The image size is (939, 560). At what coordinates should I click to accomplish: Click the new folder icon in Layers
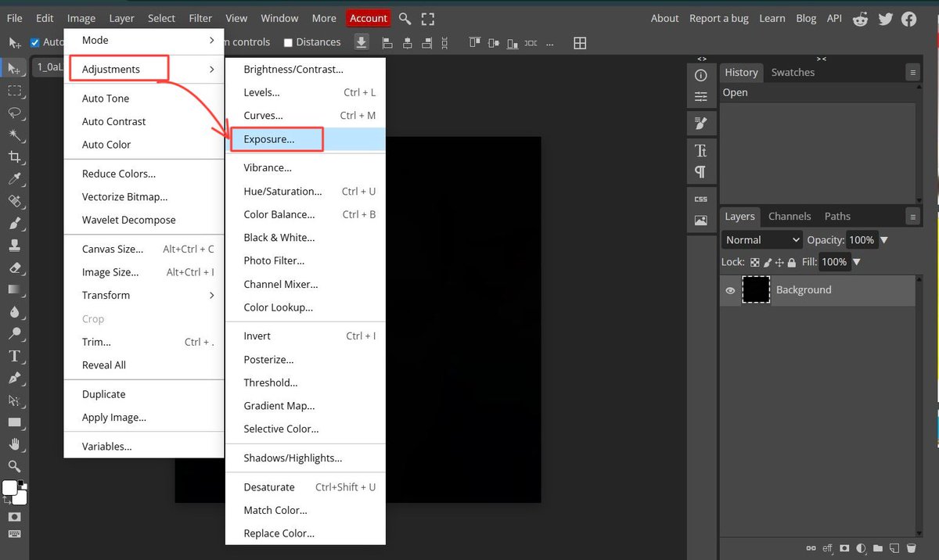[x=878, y=548]
